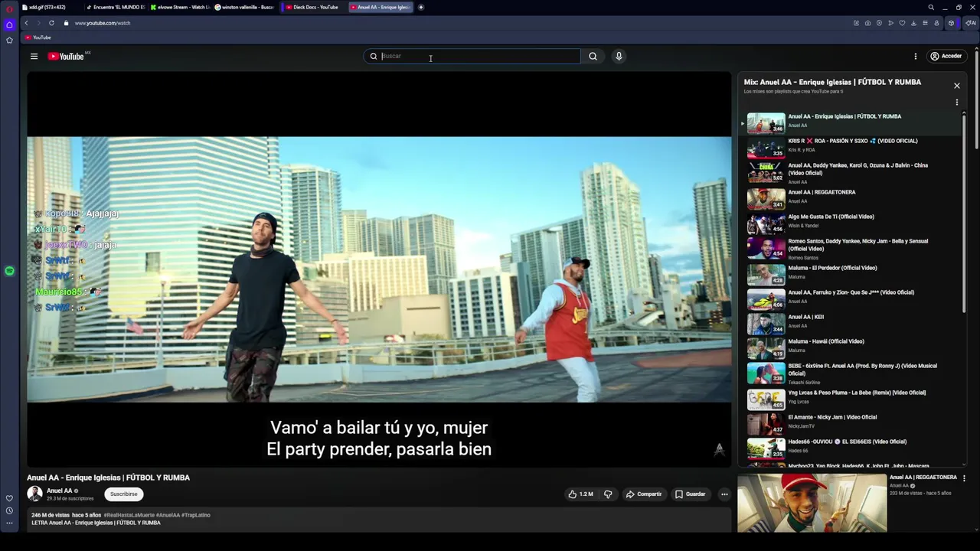This screenshot has width=980, height=551.
Task: Open options for recommended REGGAETONERA video
Action: (964, 478)
